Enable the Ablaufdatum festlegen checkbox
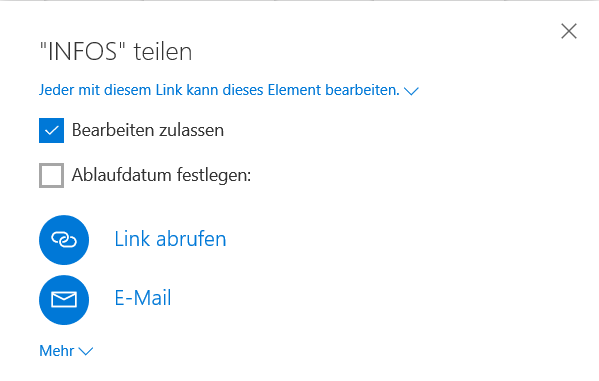Image resolution: width=599 pixels, height=381 pixels. 52,175
